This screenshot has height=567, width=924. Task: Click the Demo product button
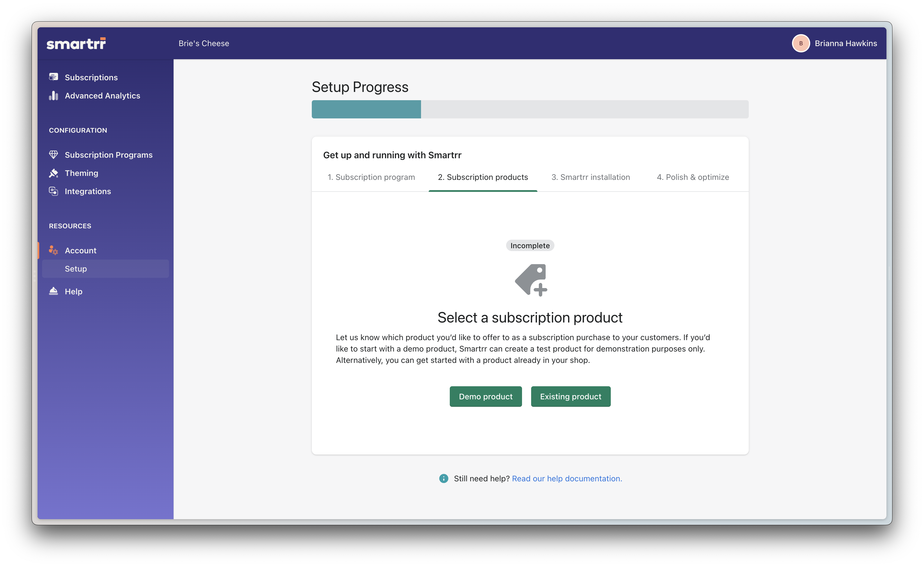[x=486, y=396]
